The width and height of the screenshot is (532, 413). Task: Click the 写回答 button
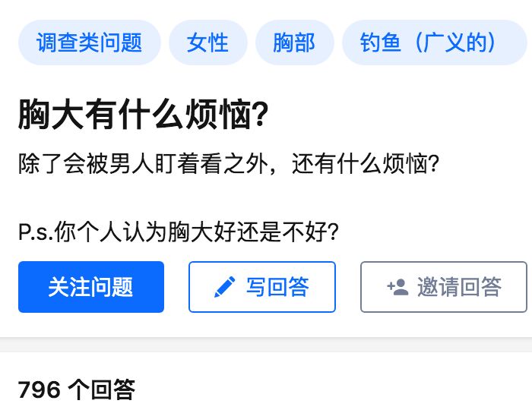pyautogui.click(x=261, y=287)
